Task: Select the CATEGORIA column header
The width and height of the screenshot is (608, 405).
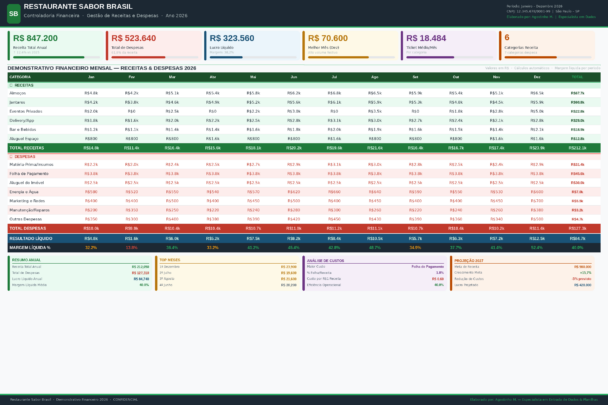Action: pos(20,76)
